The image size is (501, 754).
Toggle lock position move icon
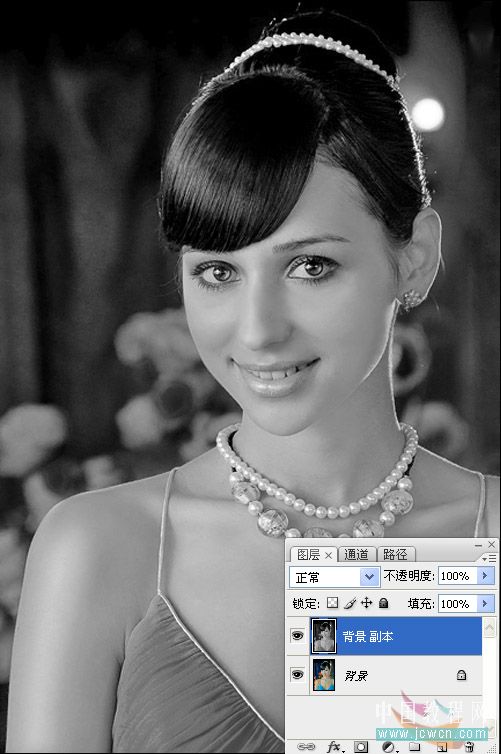pos(366,603)
